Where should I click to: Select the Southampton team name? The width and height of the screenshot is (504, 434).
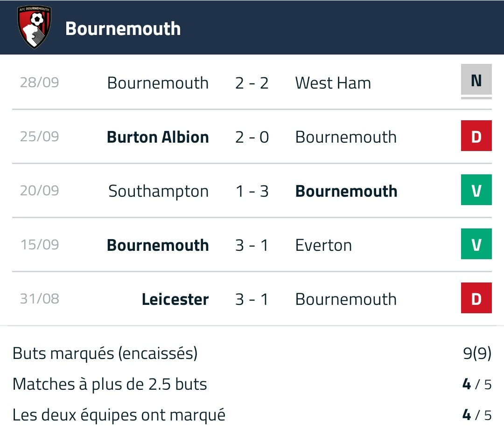click(x=158, y=191)
